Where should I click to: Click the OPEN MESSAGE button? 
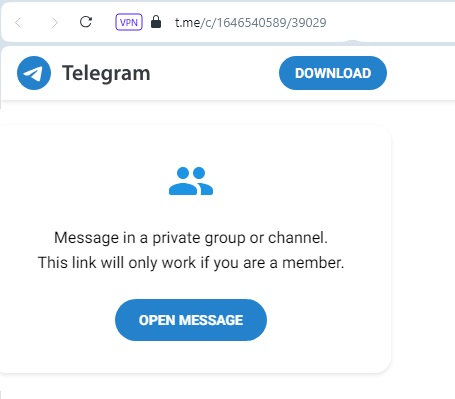point(191,320)
